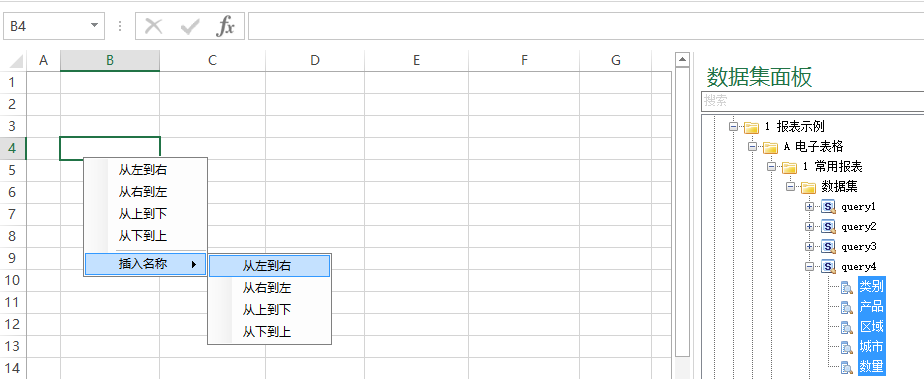Select the query1 dataset icon

pos(829,207)
